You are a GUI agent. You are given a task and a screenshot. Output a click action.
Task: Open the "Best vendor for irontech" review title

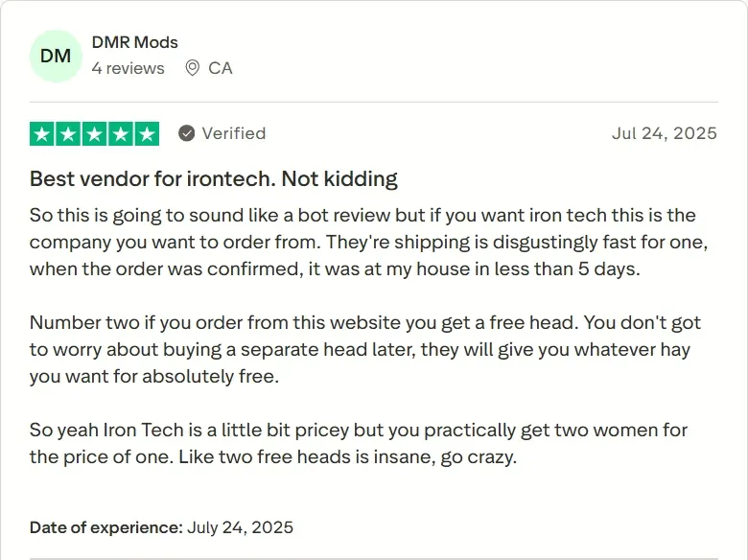(213, 178)
